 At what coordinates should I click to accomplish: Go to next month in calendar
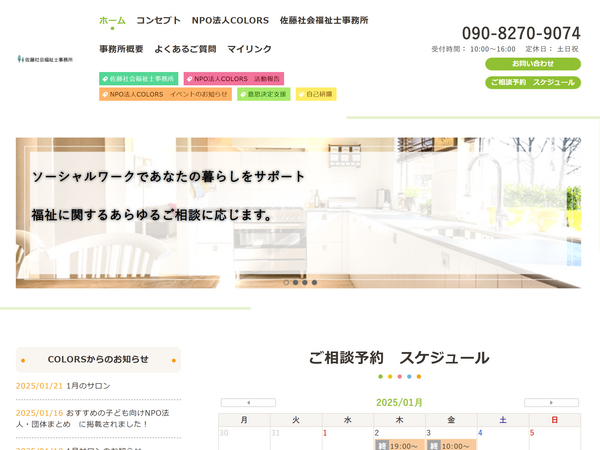coord(551,403)
